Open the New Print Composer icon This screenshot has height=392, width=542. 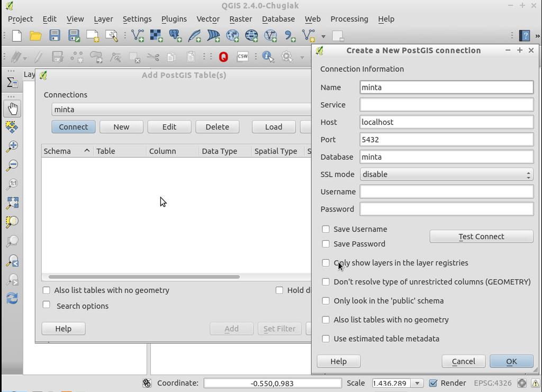(x=93, y=35)
